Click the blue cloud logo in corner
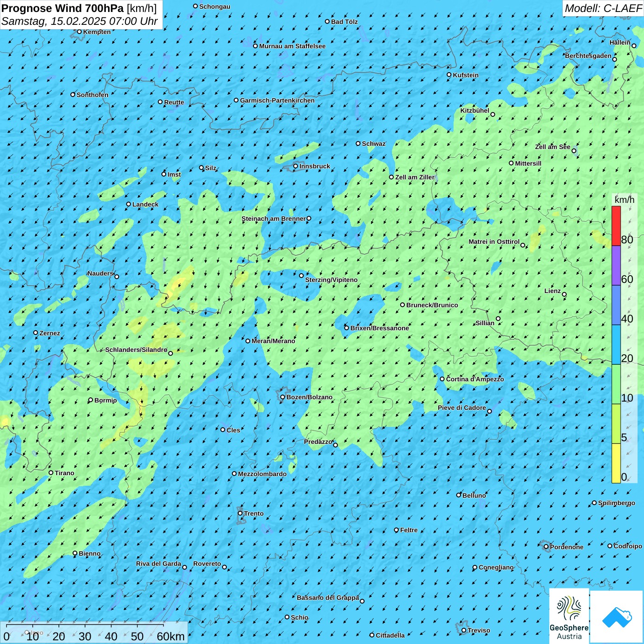The image size is (644, 644). (x=616, y=616)
